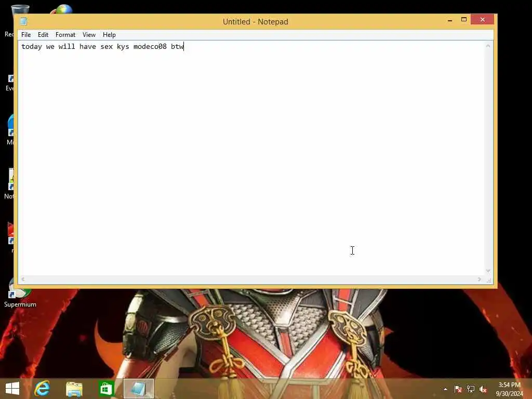Click the horizontal scrollbar right arrow

(x=479, y=279)
